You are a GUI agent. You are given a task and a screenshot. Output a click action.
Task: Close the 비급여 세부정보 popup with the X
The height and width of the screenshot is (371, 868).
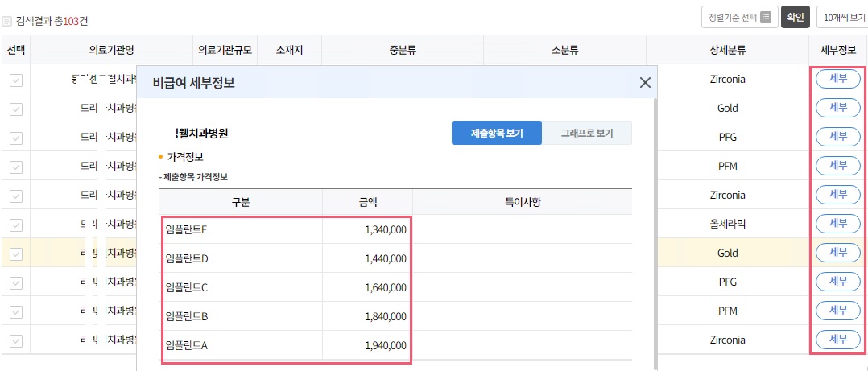click(x=645, y=83)
